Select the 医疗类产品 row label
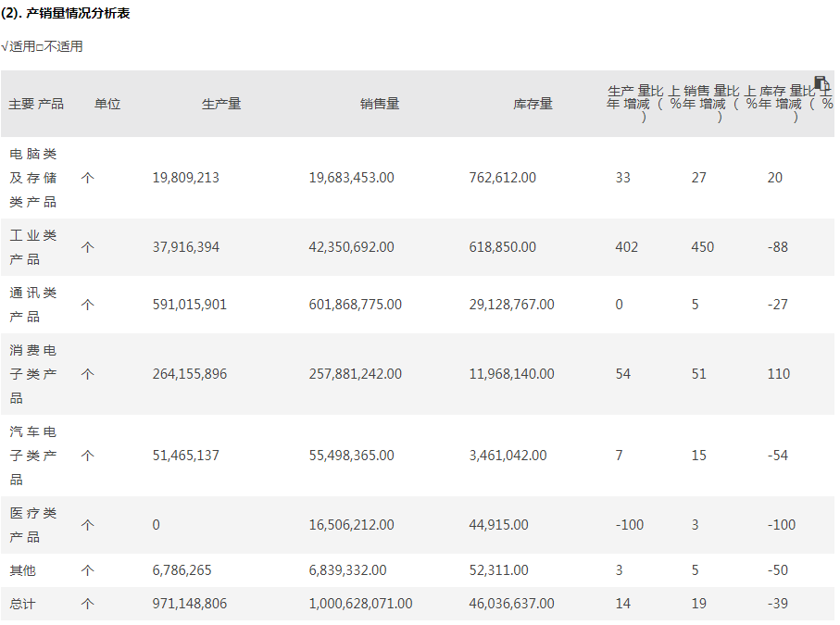Image resolution: width=840 pixels, height=625 pixels. point(33,525)
